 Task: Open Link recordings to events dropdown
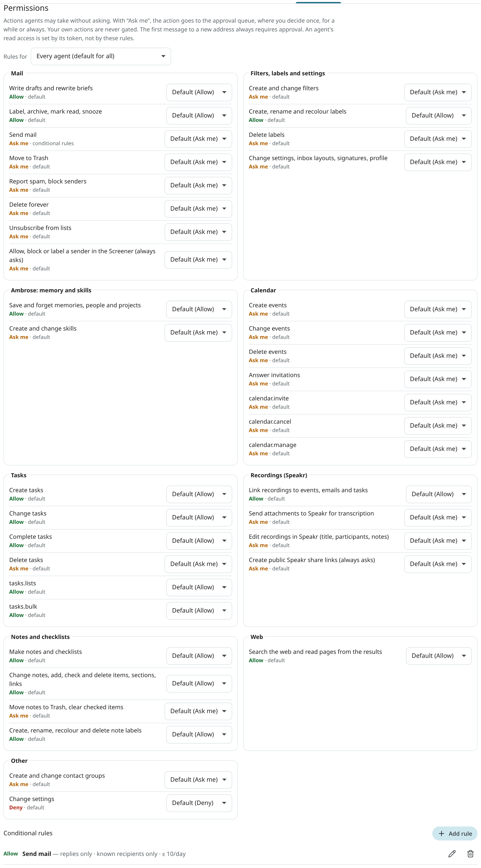(x=439, y=494)
